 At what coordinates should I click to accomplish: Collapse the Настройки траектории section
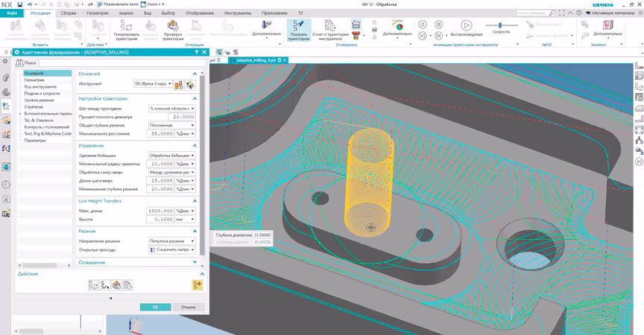click(x=195, y=99)
